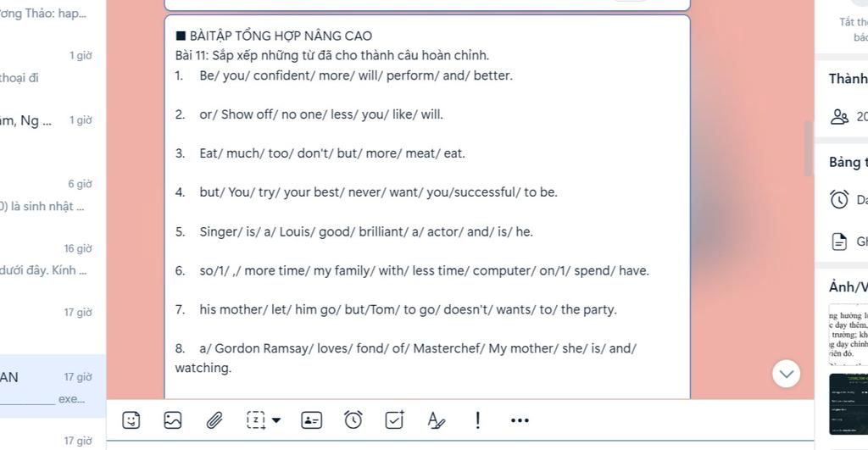This screenshot has height=450, width=868.
Task: Open the notes document item in side panel
Action: tap(839, 242)
